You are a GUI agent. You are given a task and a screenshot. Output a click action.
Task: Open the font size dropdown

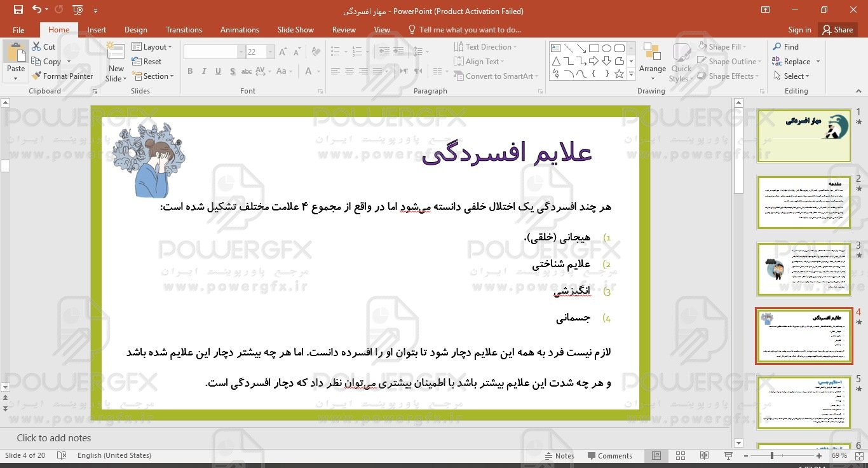click(271, 52)
